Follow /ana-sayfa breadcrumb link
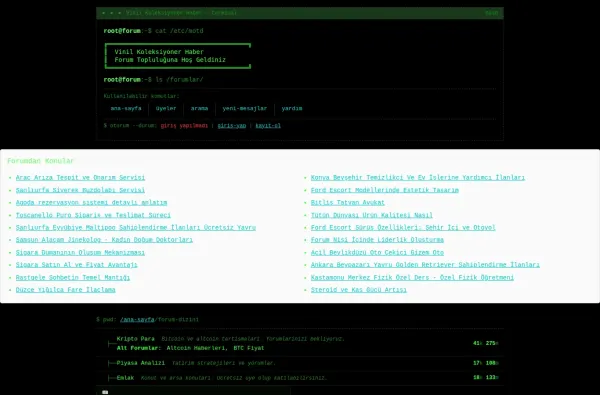600x395 pixels. tap(137, 320)
